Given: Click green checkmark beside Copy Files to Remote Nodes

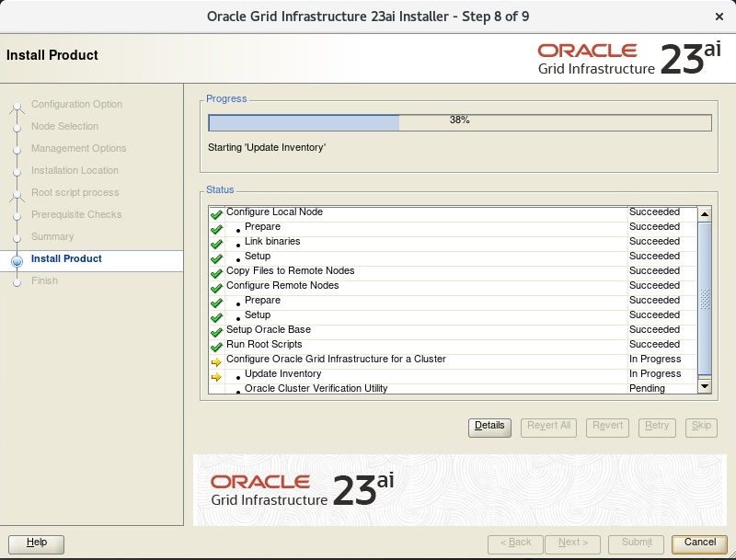Looking at the screenshot, I should pyautogui.click(x=216, y=273).
